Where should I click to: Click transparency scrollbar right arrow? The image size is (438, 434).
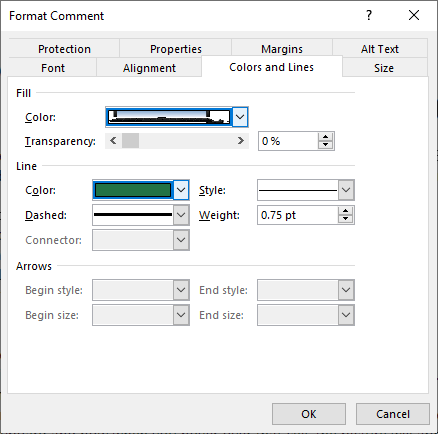tap(241, 141)
